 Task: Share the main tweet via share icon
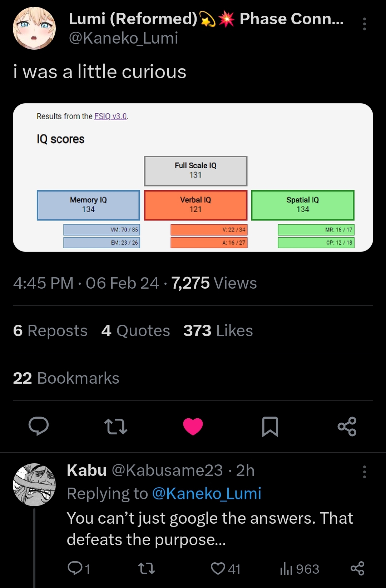(x=347, y=426)
